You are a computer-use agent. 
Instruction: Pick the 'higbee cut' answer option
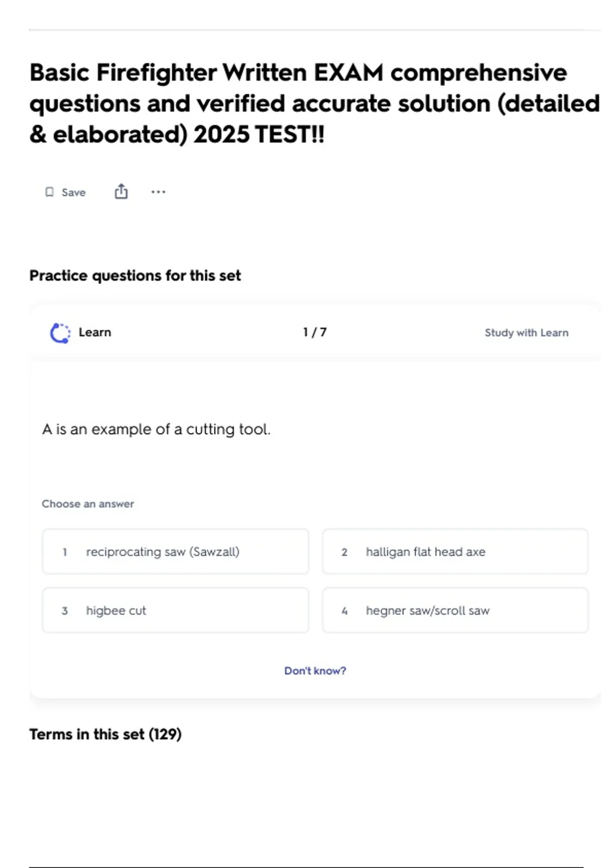pos(175,611)
